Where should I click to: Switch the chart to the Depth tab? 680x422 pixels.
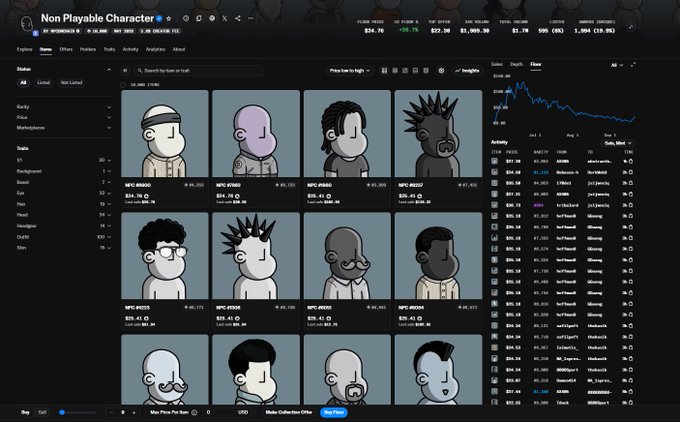(x=516, y=64)
